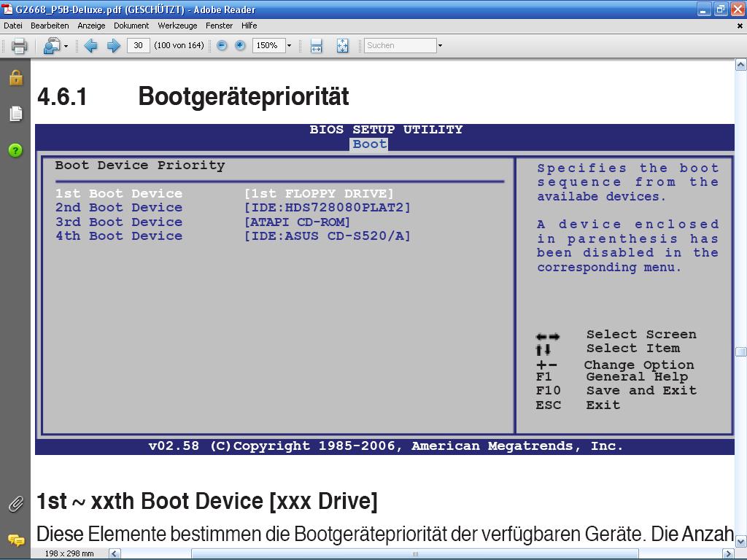Click the '4th Boot Device' text
This screenshot has height=560, width=747.
click(x=119, y=236)
